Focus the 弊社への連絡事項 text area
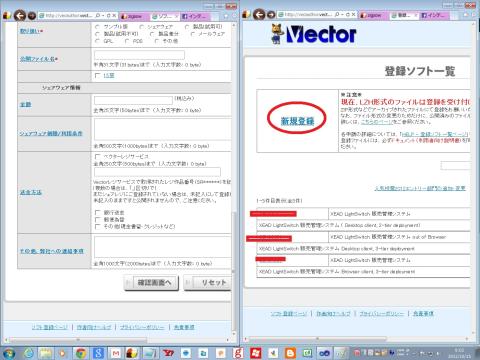Viewport: 480px width, 360px height. point(163,247)
